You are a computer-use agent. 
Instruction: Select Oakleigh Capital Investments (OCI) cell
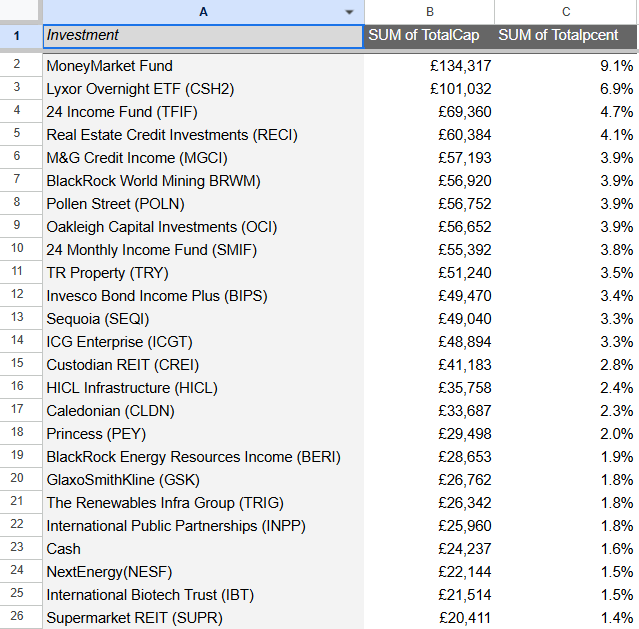203,227
